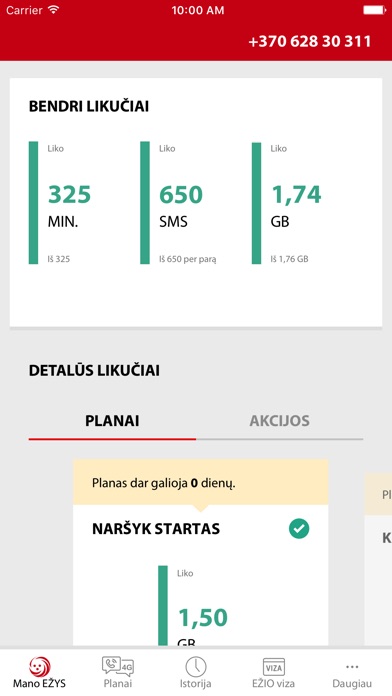Tap the phone number +370 628 30 311

pos(309,41)
